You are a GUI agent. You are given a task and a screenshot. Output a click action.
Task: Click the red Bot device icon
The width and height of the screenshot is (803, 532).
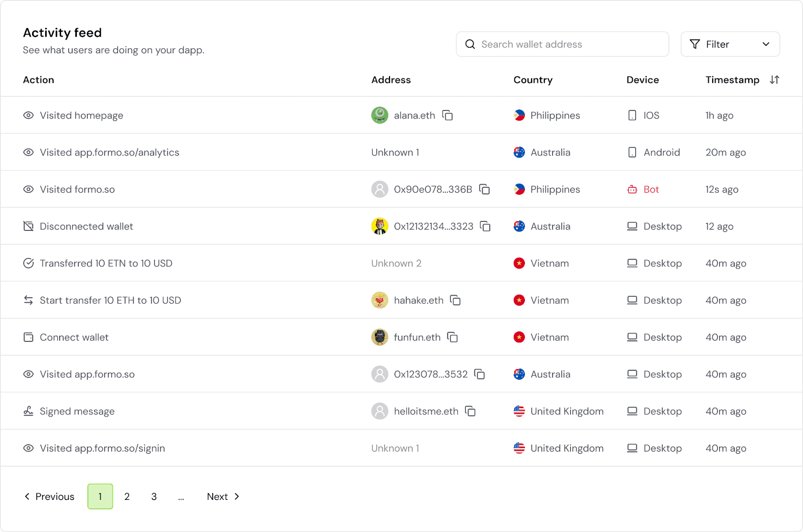pos(632,189)
